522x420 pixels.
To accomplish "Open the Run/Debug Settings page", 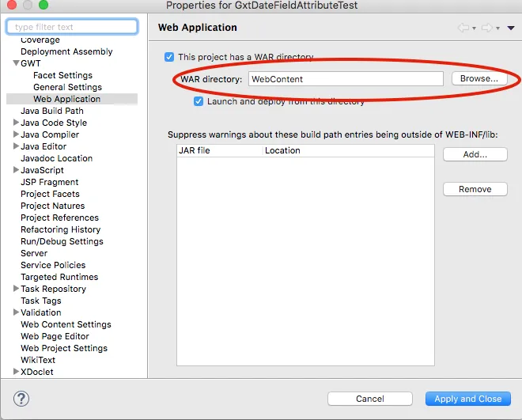I will [x=62, y=241].
